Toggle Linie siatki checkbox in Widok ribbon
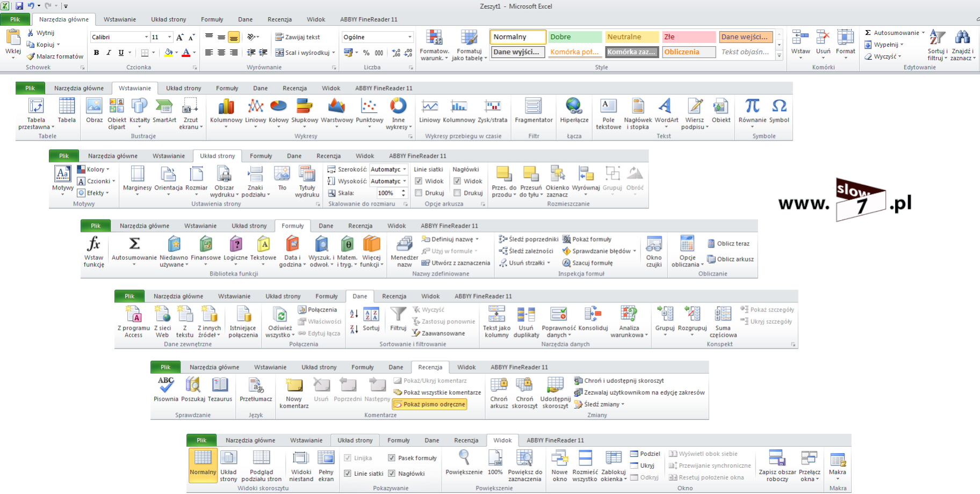This screenshot has height=494, width=980. pos(348,474)
